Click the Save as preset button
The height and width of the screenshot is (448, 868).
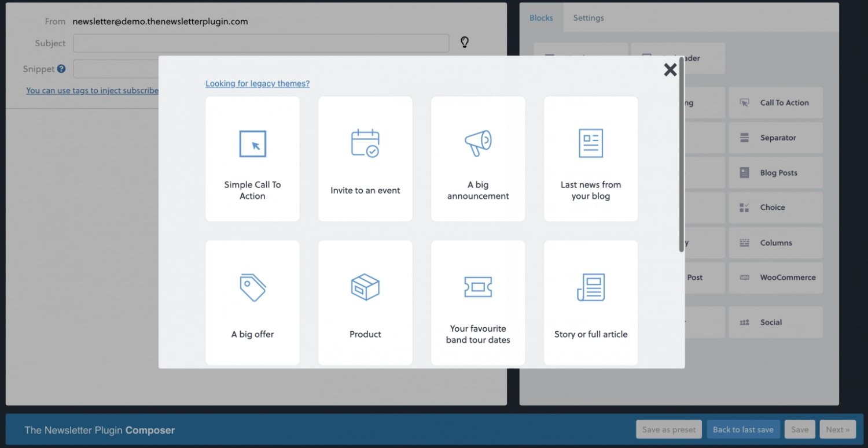pos(669,430)
